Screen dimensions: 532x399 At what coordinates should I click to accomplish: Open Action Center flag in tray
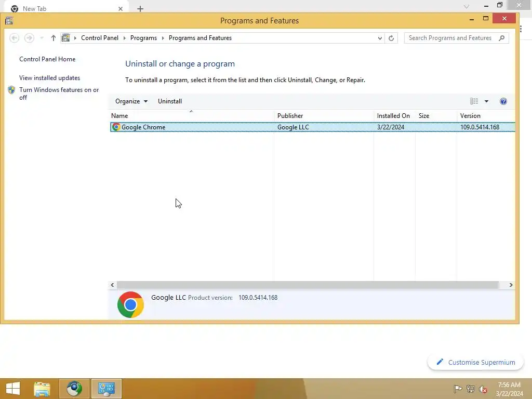pyautogui.click(x=458, y=389)
